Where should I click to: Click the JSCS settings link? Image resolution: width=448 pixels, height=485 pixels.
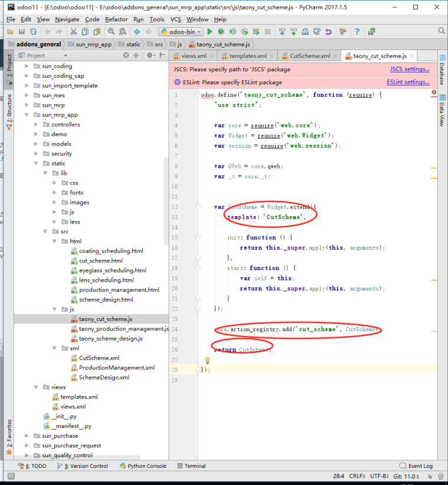[410, 69]
